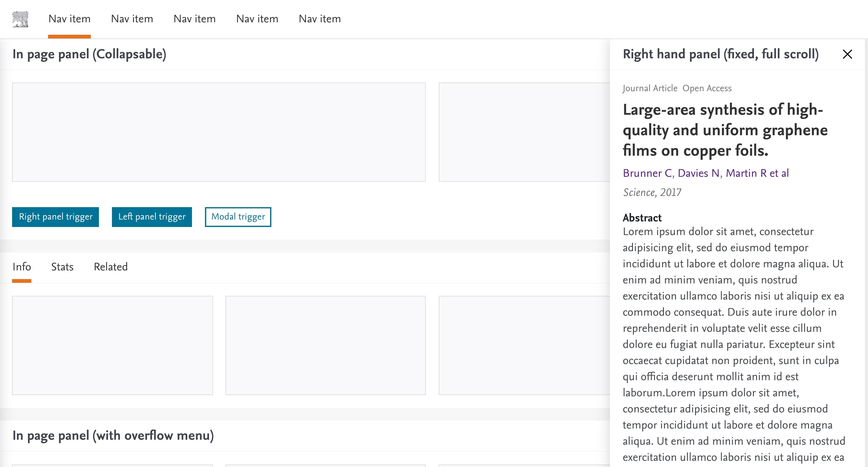The width and height of the screenshot is (868, 467).
Task: Launch the Modal trigger button
Action: (238, 217)
